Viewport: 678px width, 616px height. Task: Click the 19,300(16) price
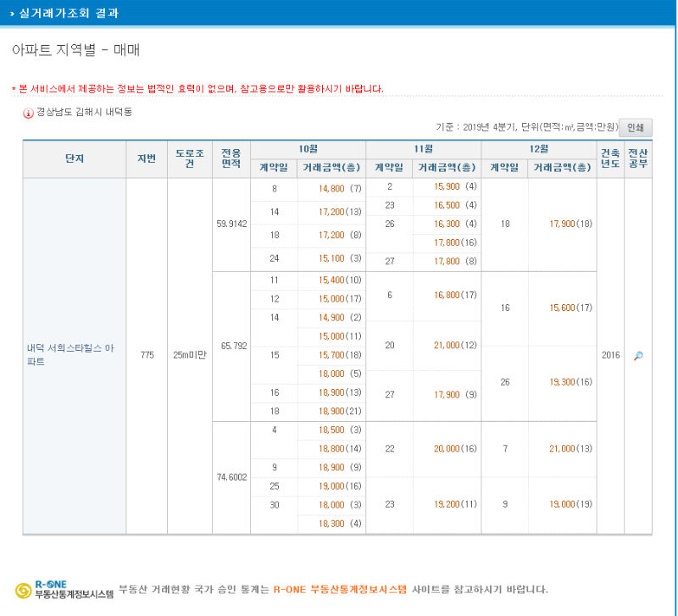(x=570, y=382)
